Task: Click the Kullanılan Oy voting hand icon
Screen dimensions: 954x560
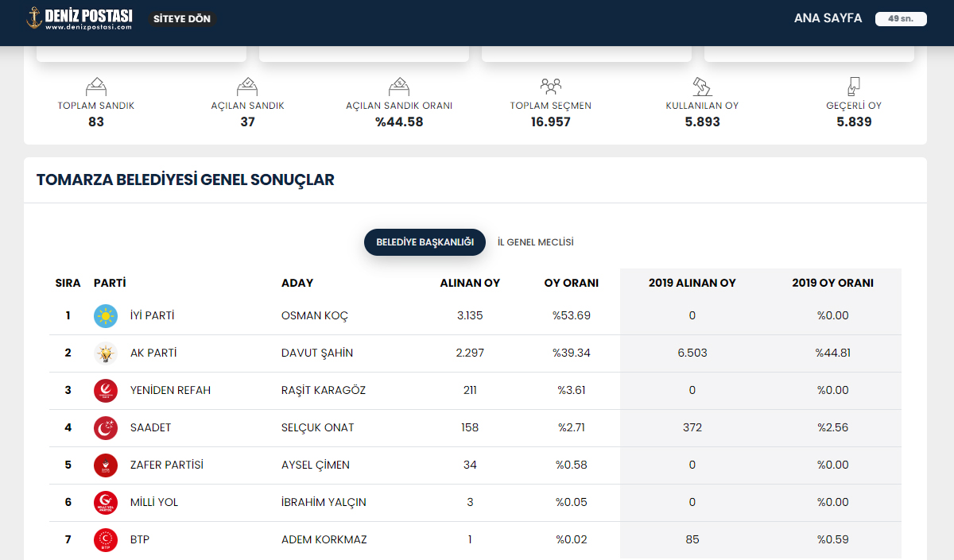Action: (x=702, y=86)
